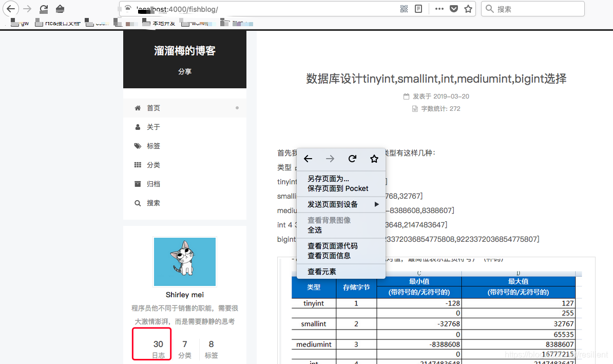Expand the 发送页面到设备 submenu

tap(341, 204)
